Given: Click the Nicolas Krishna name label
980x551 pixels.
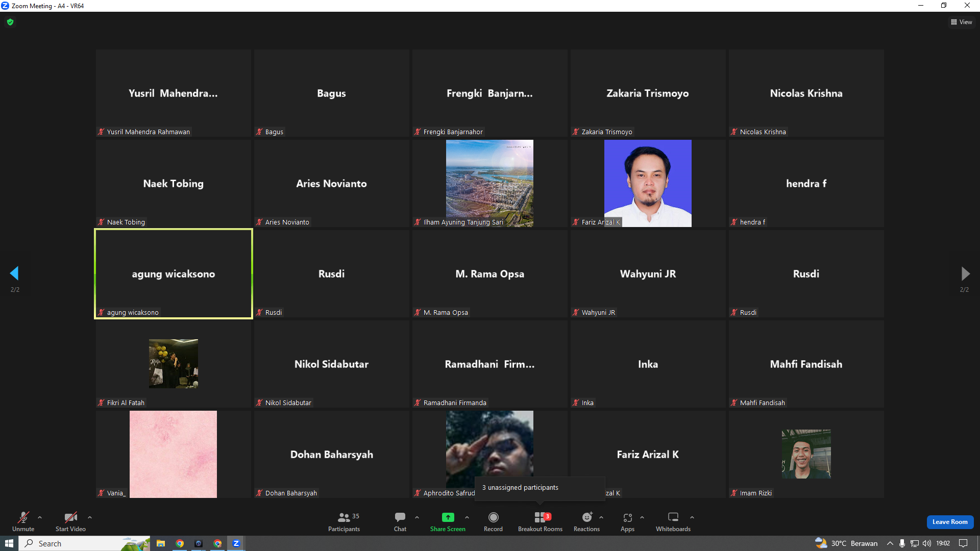Looking at the screenshot, I should click(x=763, y=132).
